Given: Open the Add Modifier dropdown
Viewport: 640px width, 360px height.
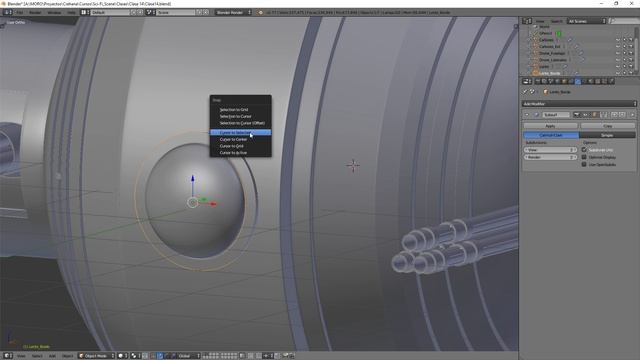Looking at the screenshot, I should click(579, 104).
